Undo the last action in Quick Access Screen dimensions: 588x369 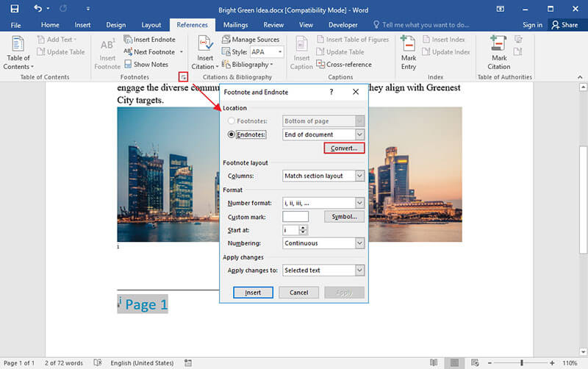coord(38,8)
